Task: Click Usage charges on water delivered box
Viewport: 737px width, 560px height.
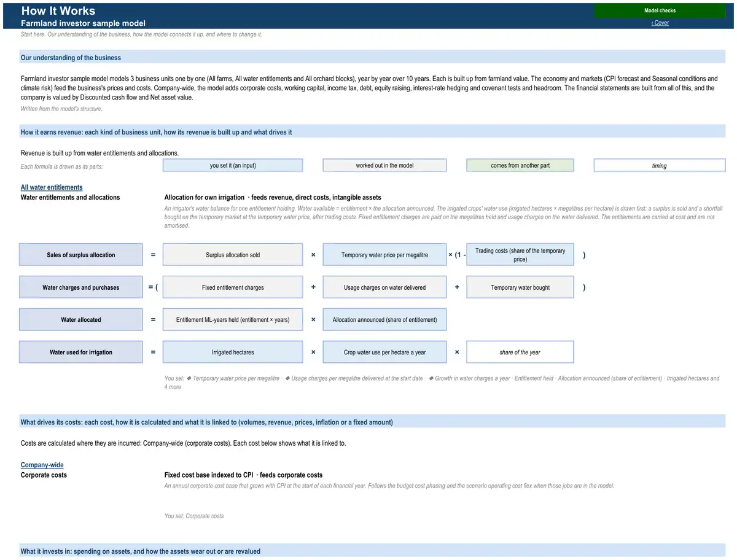Action: 384,287
